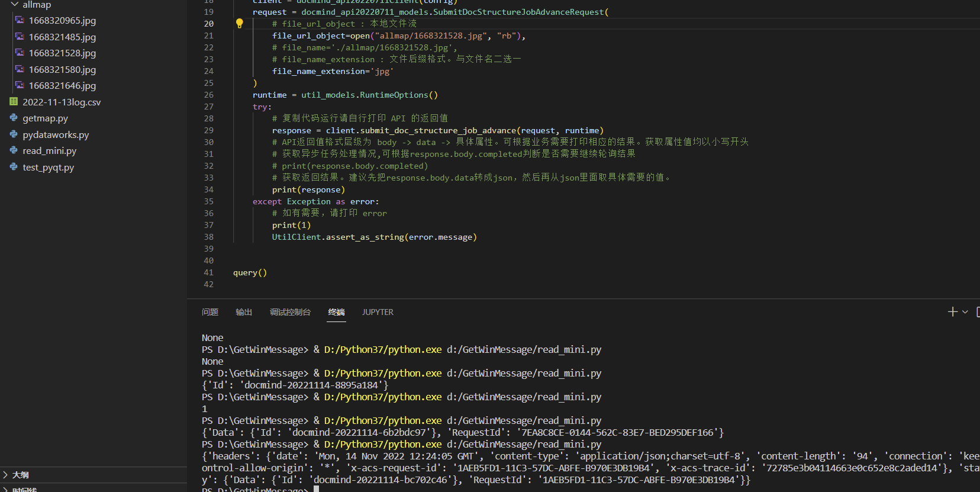Click the image icon beside 1668321646.jpg
This screenshot has height=492, width=980.
click(x=20, y=85)
